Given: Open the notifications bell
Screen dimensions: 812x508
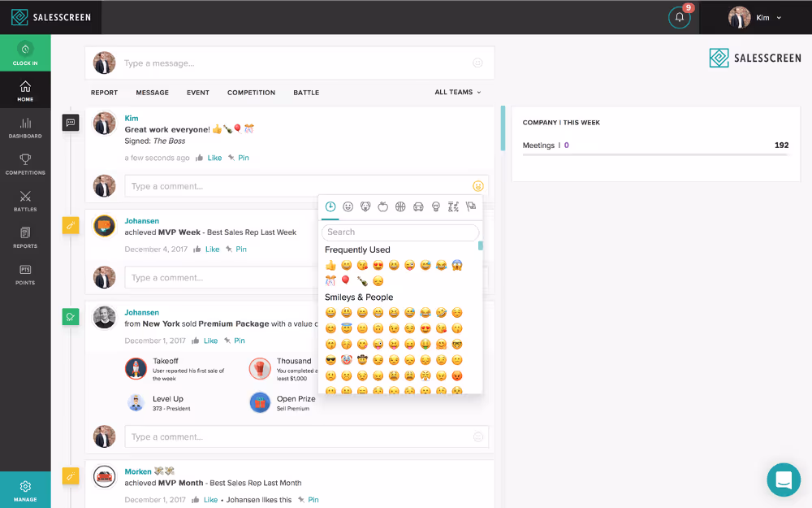Looking at the screenshot, I should 679,18.
